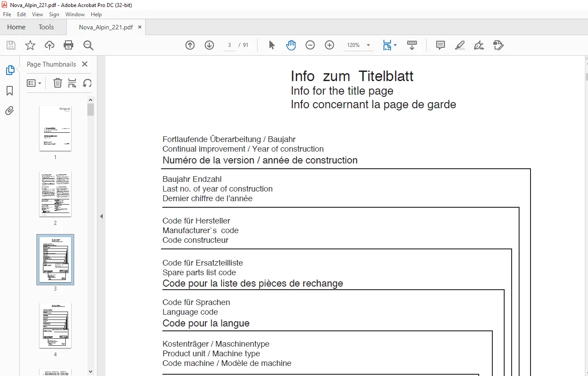Open the Bookmarks pane
588x376 pixels.
click(x=10, y=91)
